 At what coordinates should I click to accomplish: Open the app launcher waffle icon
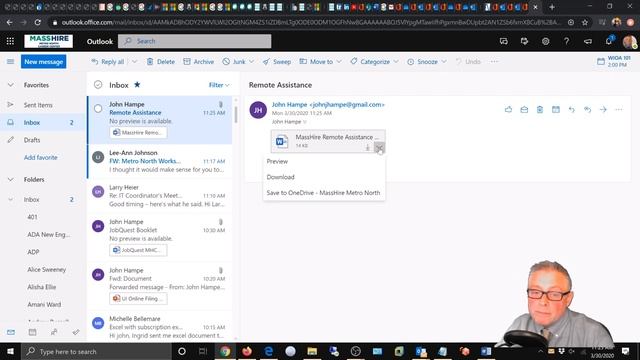click(x=10, y=41)
